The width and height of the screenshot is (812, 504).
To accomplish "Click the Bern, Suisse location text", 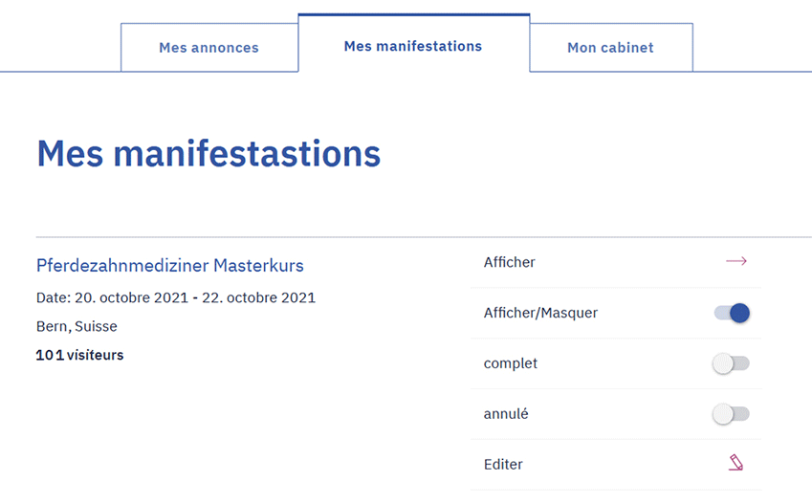I will (x=77, y=326).
